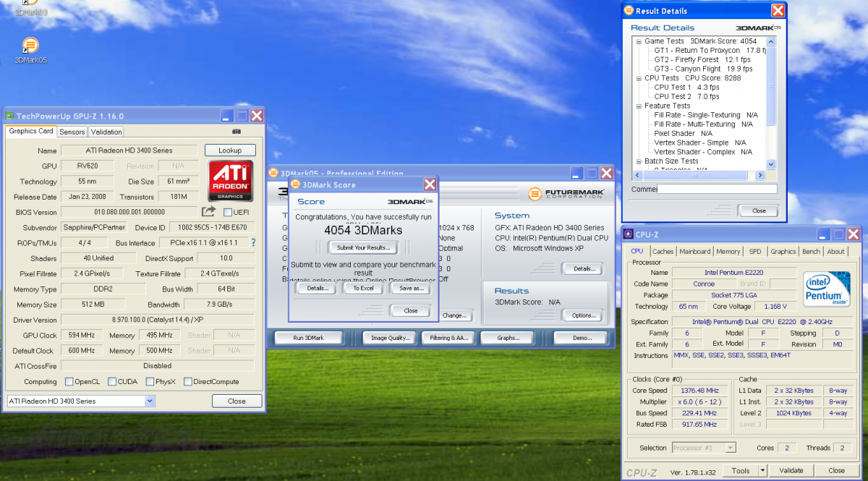Screen dimensions: 868x481
Task: Click the System Details button in 3DMark05
Action: (x=583, y=268)
